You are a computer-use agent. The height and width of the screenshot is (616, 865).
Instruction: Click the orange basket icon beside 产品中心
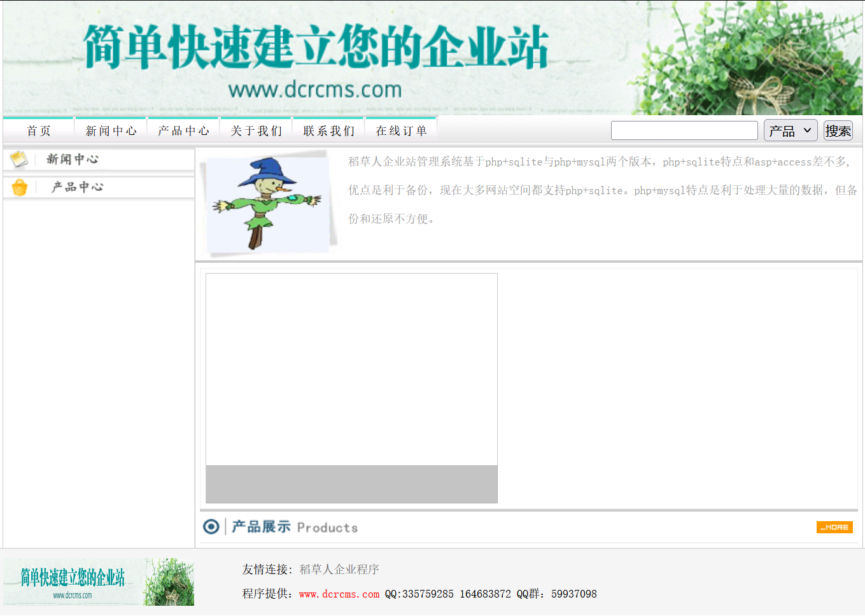tap(20, 188)
